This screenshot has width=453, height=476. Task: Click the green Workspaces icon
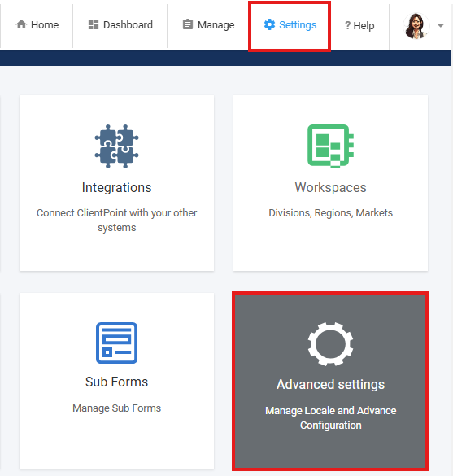click(x=331, y=146)
